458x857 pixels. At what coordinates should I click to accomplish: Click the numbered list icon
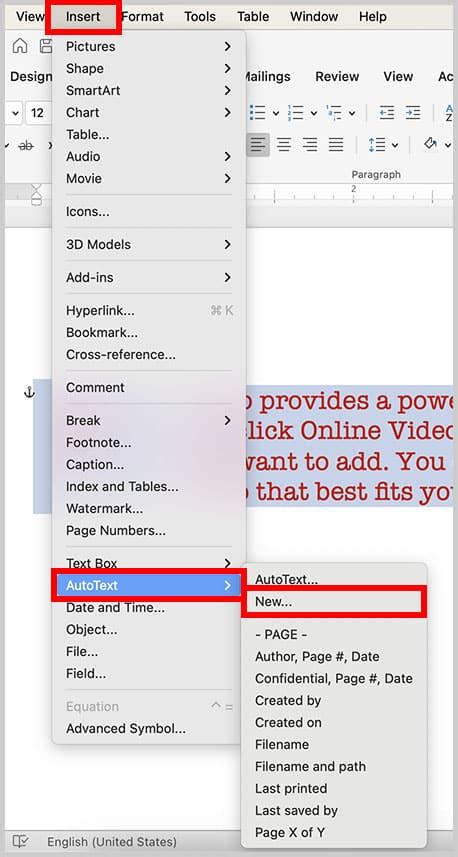pos(295,113)
